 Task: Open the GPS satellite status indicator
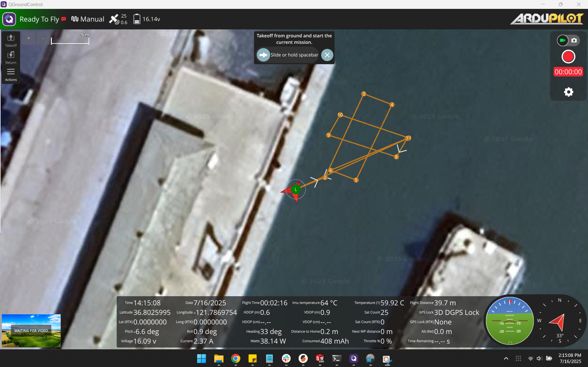(118, 19)
